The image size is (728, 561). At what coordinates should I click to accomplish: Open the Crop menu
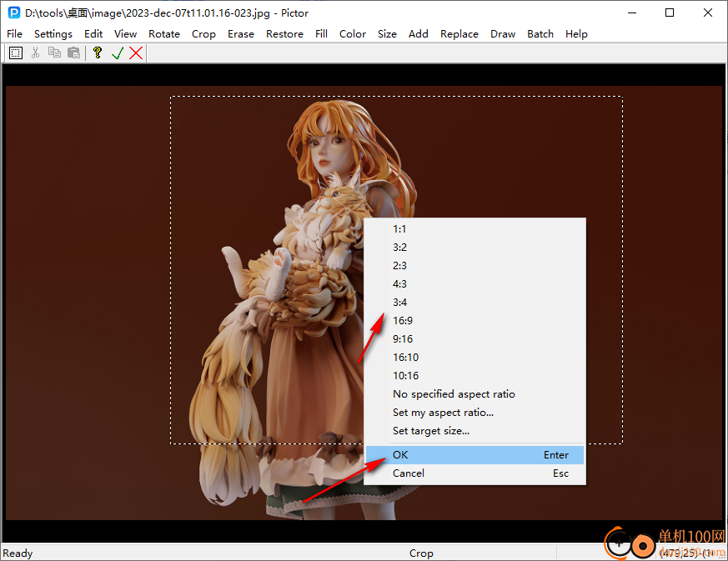(203, 34)
